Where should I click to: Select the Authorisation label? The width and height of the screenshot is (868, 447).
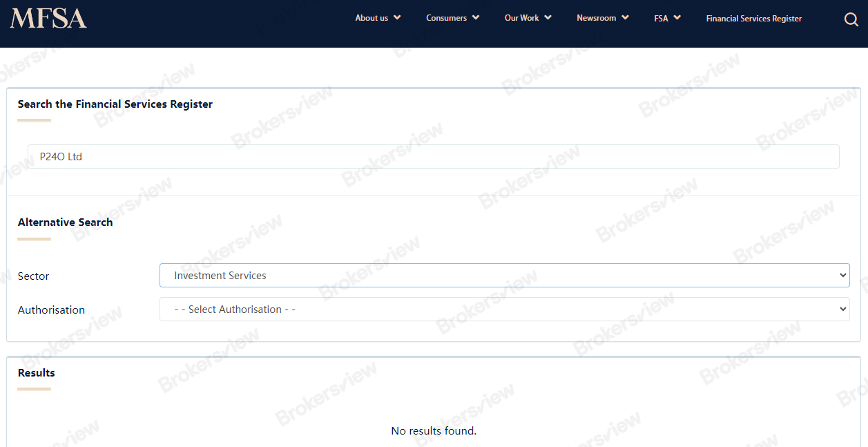51,310
